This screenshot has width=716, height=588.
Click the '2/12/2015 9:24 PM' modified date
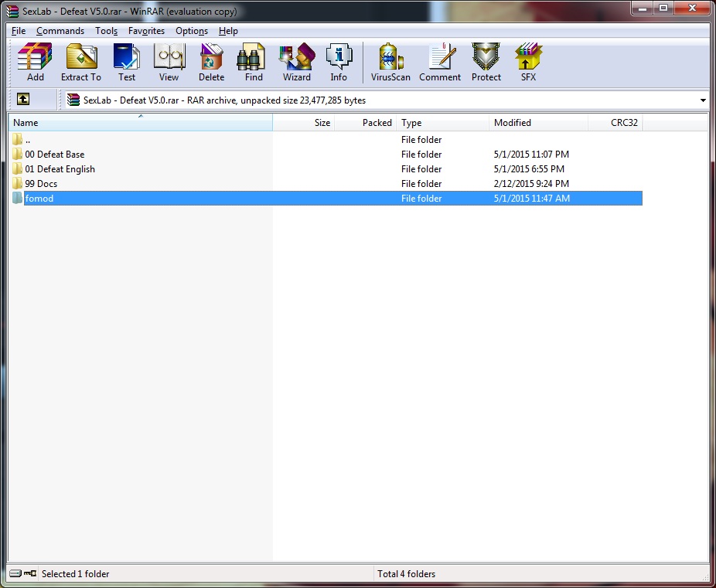click(531, 183)
